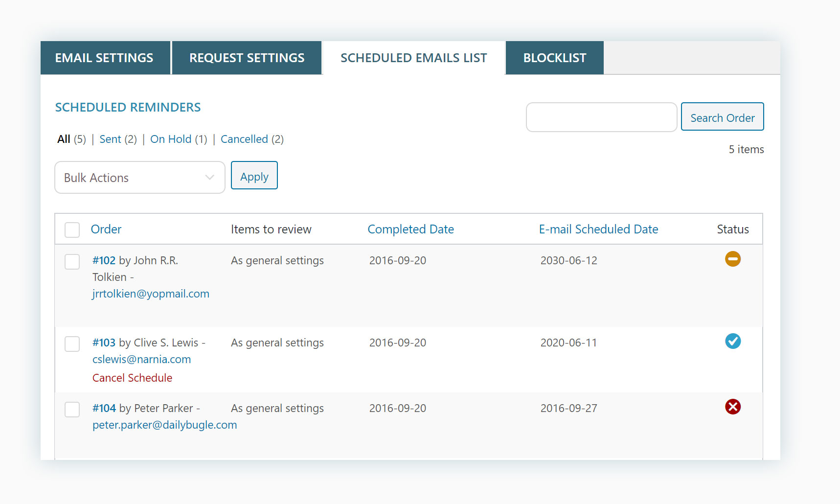Image resolution: width=840 pixels, height=504 pixels.
Task: Open the Bulk Actions dropdown
Action: click(x=139, y=178)
